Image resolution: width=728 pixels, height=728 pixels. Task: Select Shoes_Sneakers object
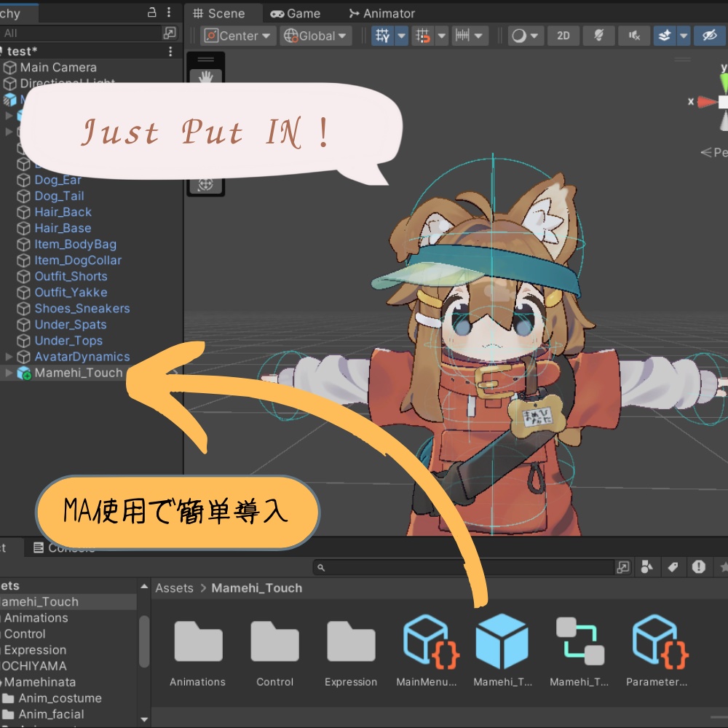coord(82,309)
